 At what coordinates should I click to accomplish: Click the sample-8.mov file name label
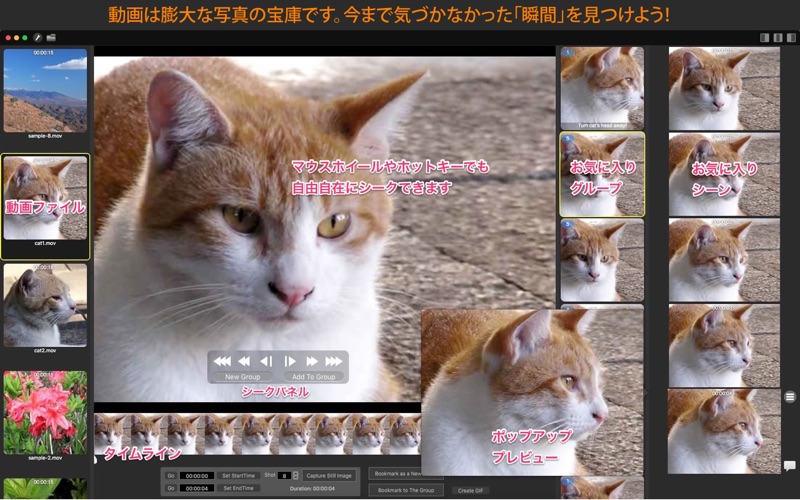tap(45, 136)
